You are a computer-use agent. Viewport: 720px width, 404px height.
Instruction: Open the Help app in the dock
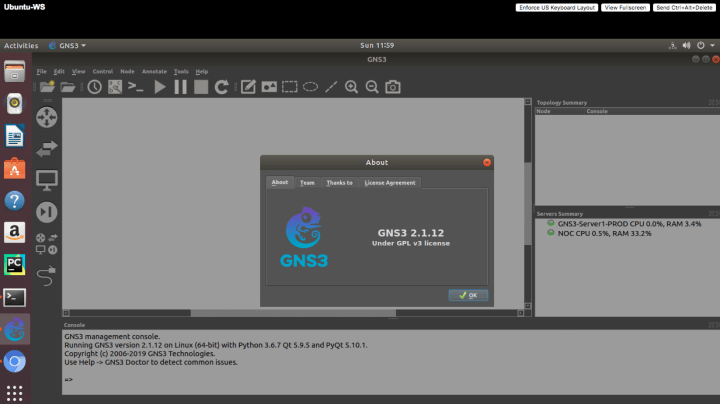(x=15, y=201)
